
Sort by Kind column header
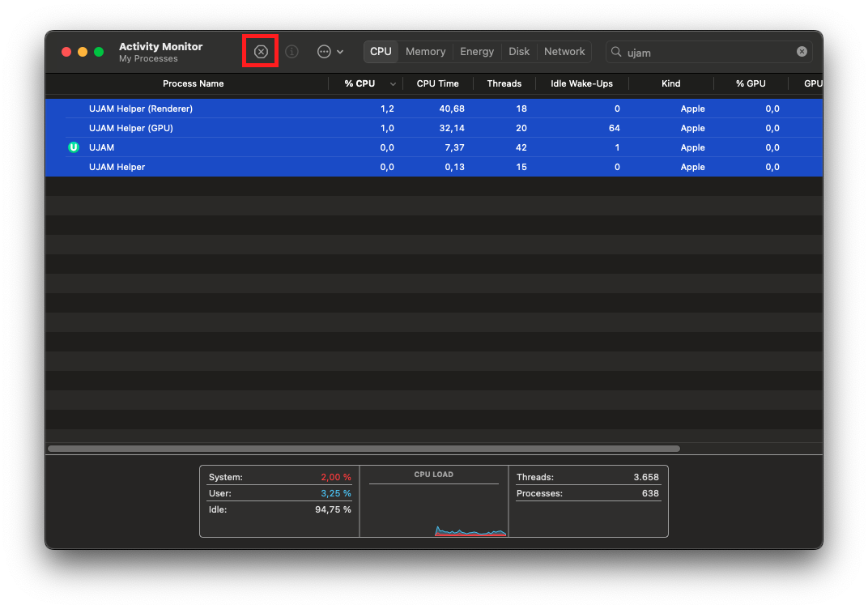click(x=671, y=83)
